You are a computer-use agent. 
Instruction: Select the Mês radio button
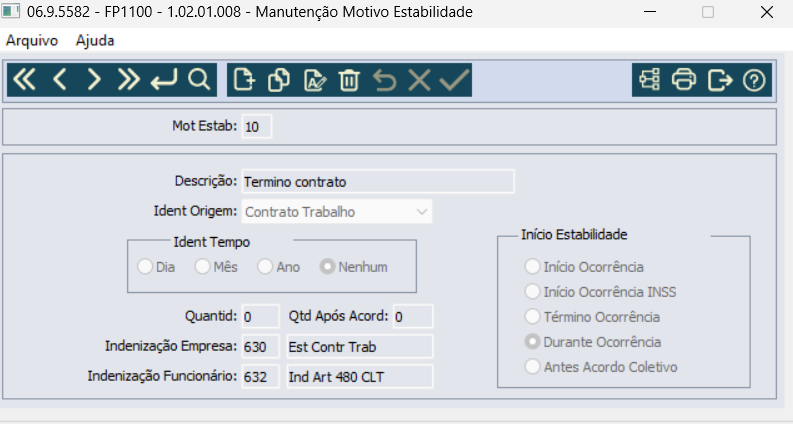pos(202,267)
